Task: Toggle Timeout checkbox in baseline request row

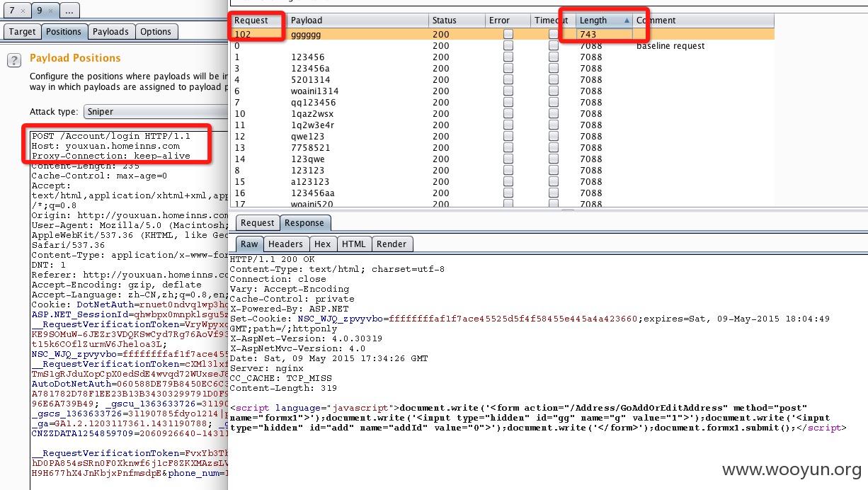Action: [554, 45]
